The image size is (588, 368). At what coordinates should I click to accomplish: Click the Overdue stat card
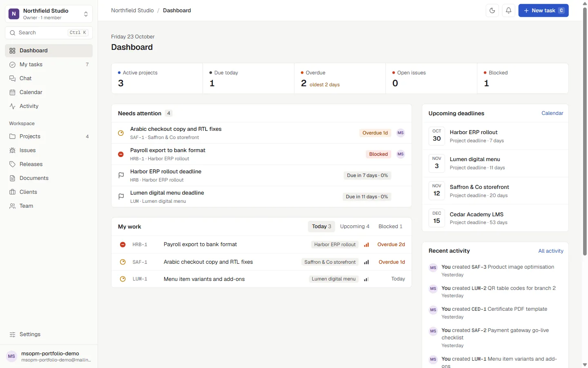pyautogui.click(x=340, y=79)
